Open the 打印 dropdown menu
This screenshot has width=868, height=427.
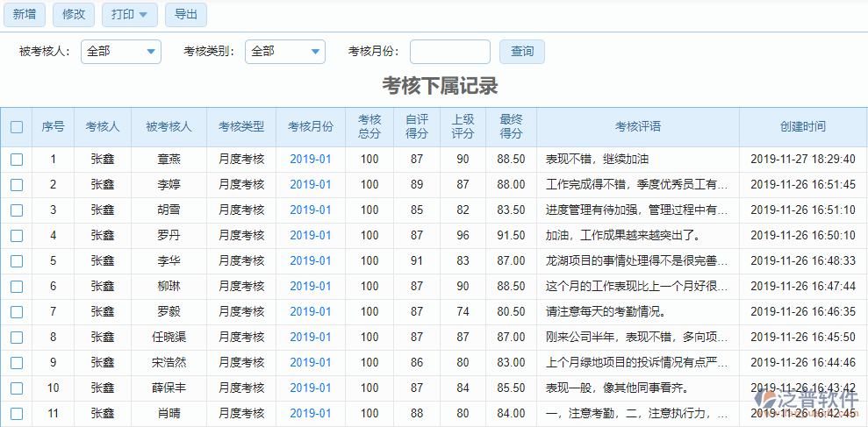point(130,14)
